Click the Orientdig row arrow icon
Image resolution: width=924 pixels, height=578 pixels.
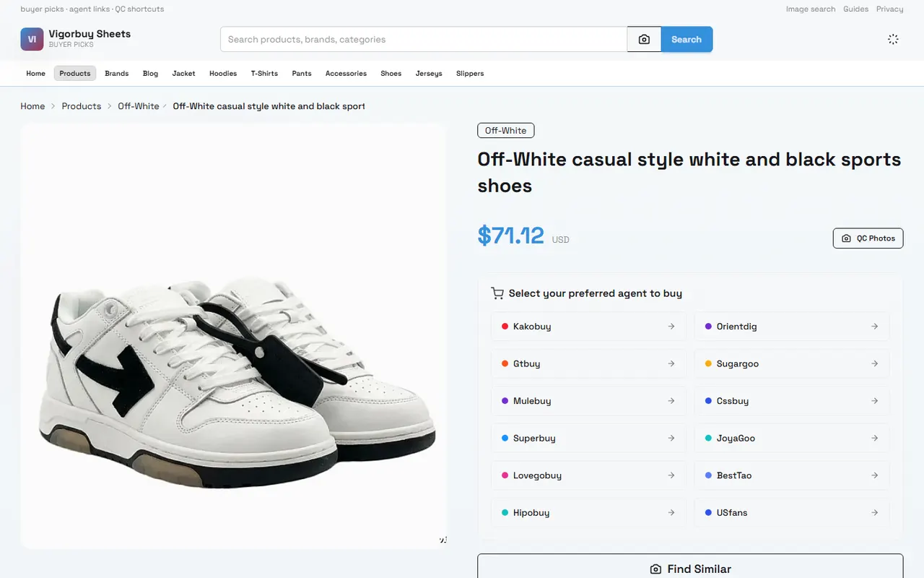pos(875,327)
